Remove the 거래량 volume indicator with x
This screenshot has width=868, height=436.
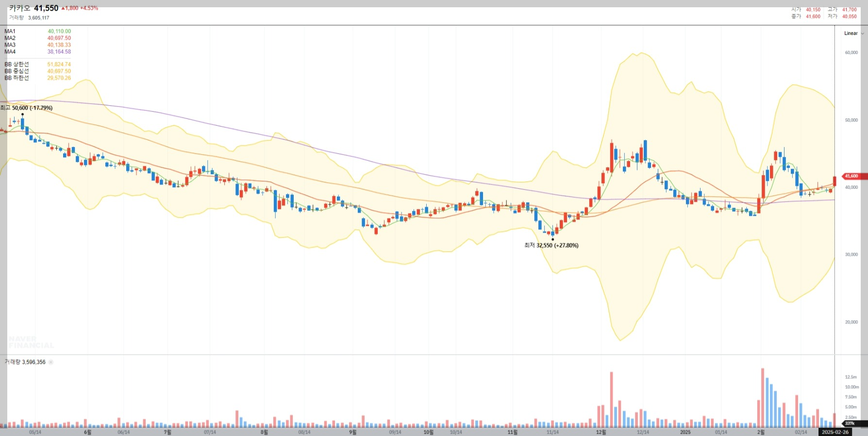(51, 362)
